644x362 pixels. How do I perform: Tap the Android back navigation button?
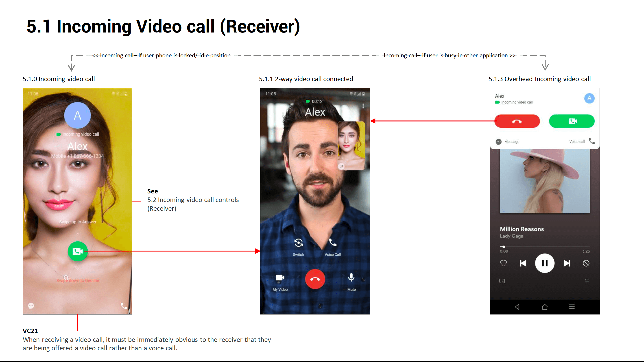pyautogui.click(x=517, y=307)
